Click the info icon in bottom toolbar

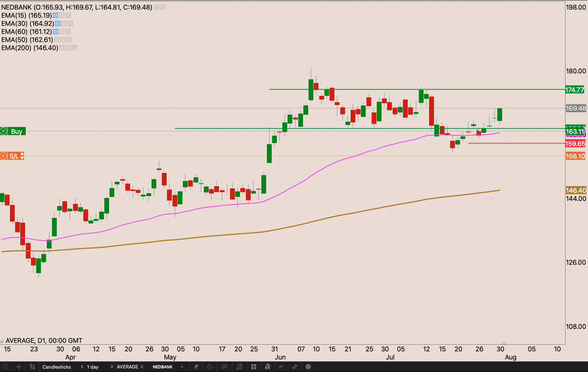[x=5, y=367]
